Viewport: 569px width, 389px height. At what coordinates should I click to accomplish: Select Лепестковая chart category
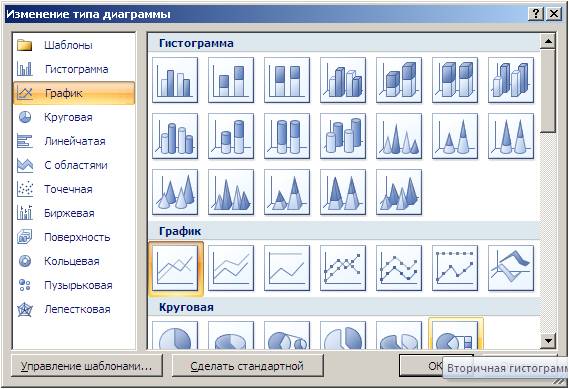point(74,310)
